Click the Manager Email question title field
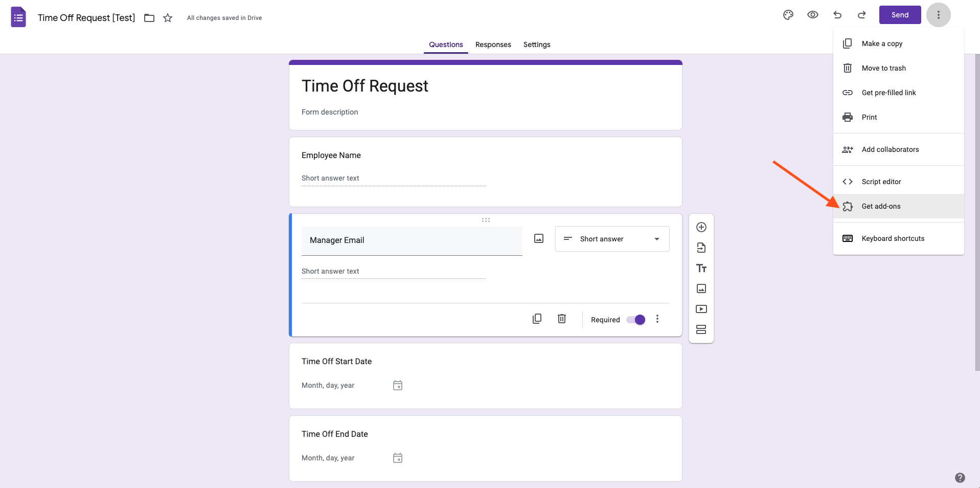Image resolution: width=980 pixels, height=488 pixels. click(x=412, y=240)
